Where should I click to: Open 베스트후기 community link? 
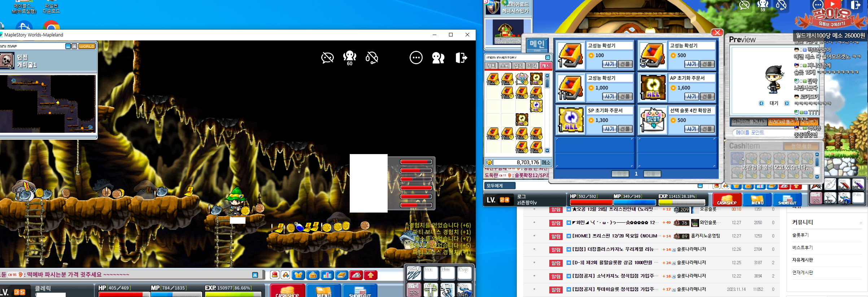coord(802,248)
